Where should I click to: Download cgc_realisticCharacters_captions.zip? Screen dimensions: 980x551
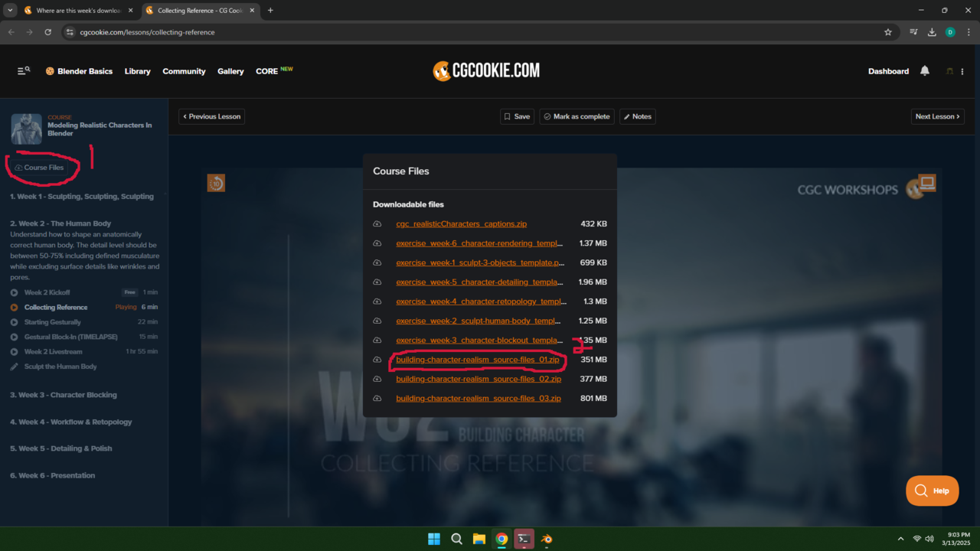tap(461, 224)
